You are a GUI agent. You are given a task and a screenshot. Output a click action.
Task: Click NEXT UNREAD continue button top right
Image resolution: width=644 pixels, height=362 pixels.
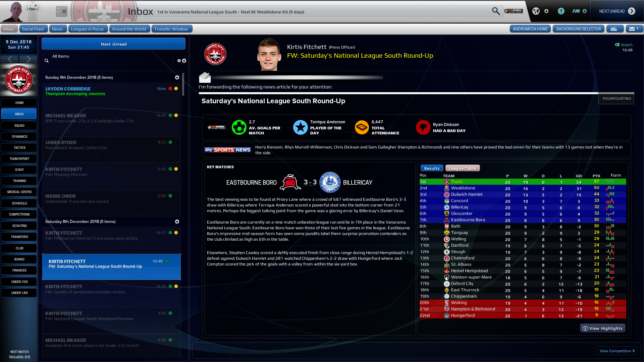[x=617, y=11]
